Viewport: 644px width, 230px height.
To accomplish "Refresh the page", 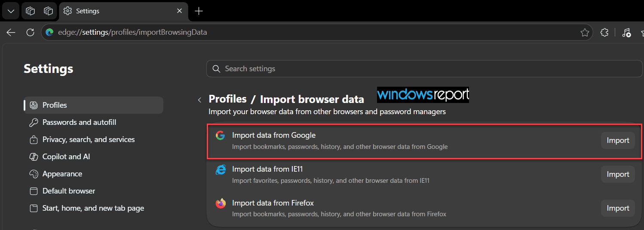I will tap(30, 32).
